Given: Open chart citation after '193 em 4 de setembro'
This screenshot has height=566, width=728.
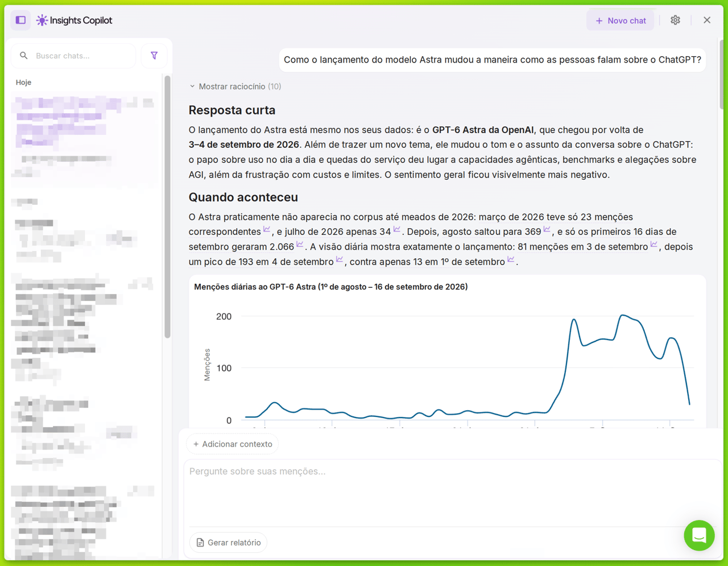Looking at the screenshot, I should pyautogui.click(x=340, y=260).
